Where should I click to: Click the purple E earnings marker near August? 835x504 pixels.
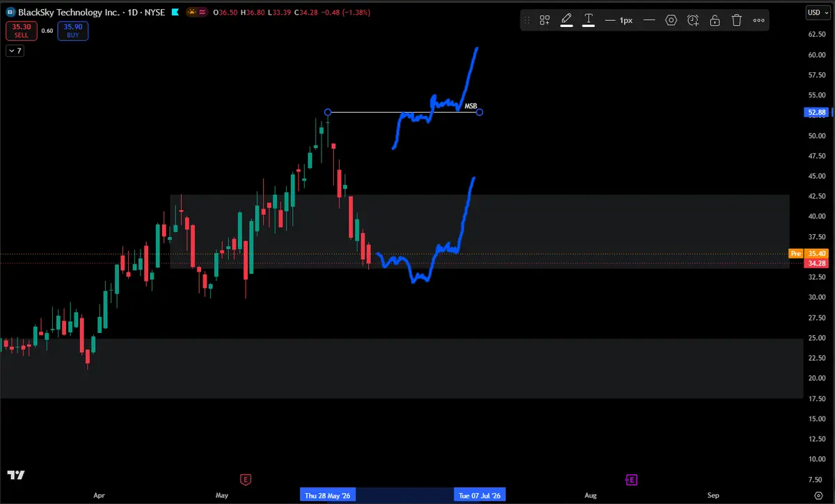631,479
